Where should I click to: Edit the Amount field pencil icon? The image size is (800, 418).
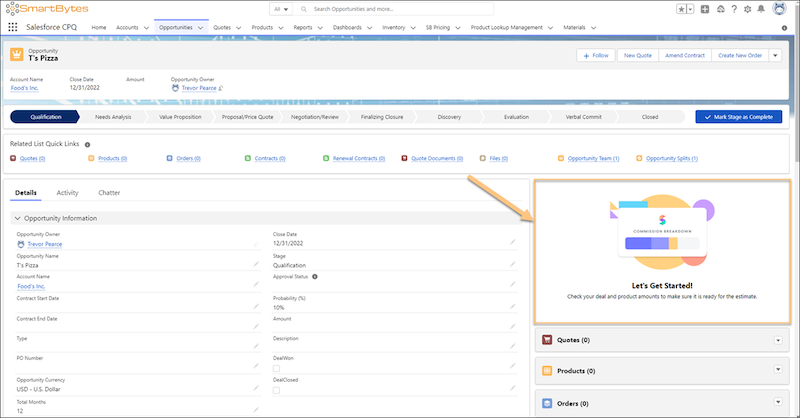click(513, 327)
